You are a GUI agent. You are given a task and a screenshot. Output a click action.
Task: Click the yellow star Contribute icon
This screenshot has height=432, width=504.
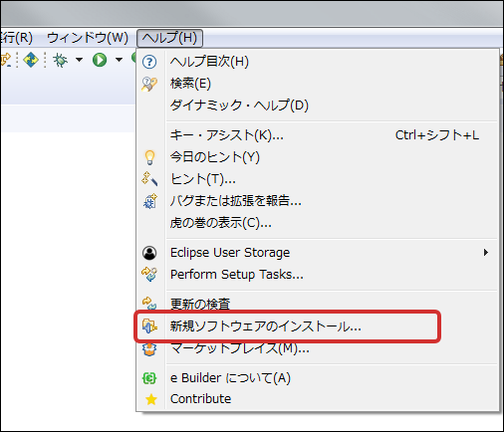[151, 399]
